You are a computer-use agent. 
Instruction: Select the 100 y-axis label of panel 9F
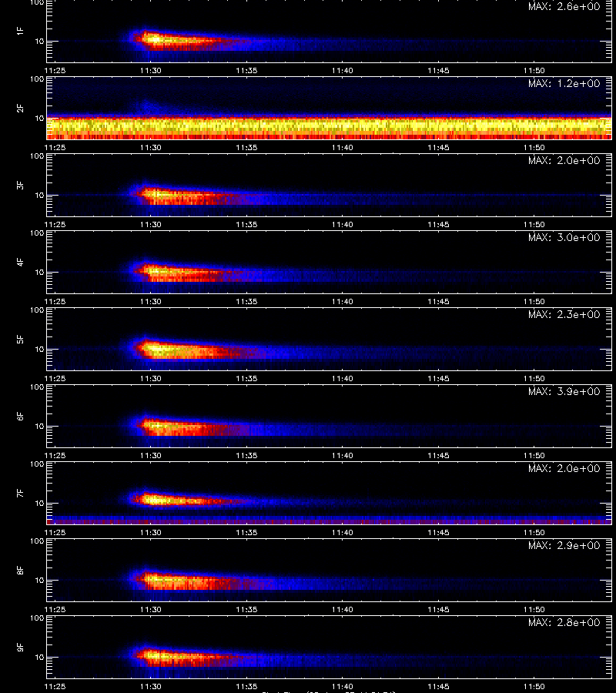(37, 618)
